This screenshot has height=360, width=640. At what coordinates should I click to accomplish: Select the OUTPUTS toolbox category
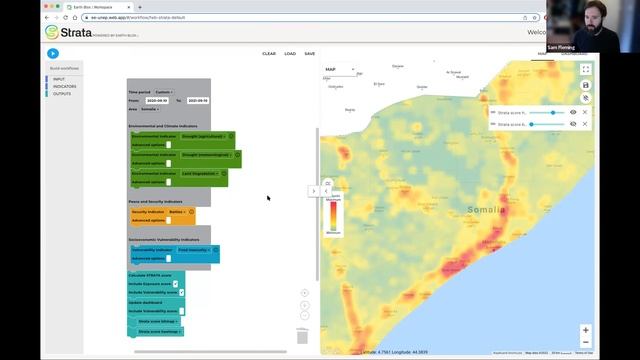pos(62,94)
